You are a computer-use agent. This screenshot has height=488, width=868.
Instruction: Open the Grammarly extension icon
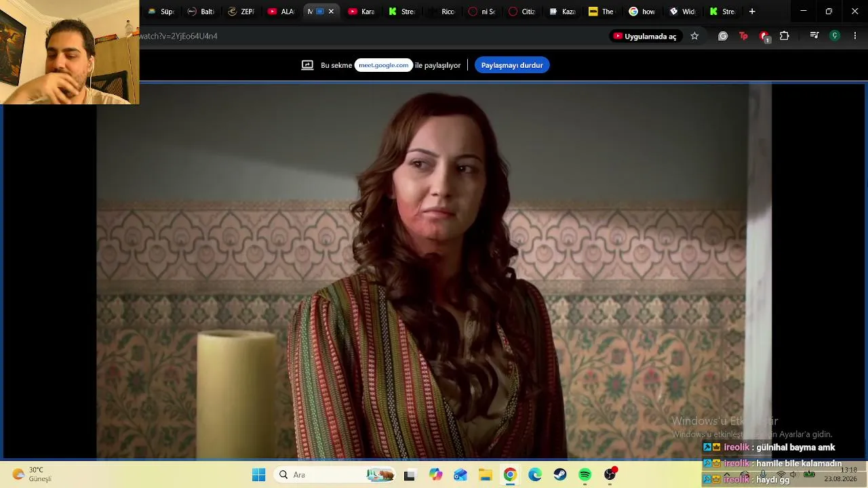tap(723, 36)
